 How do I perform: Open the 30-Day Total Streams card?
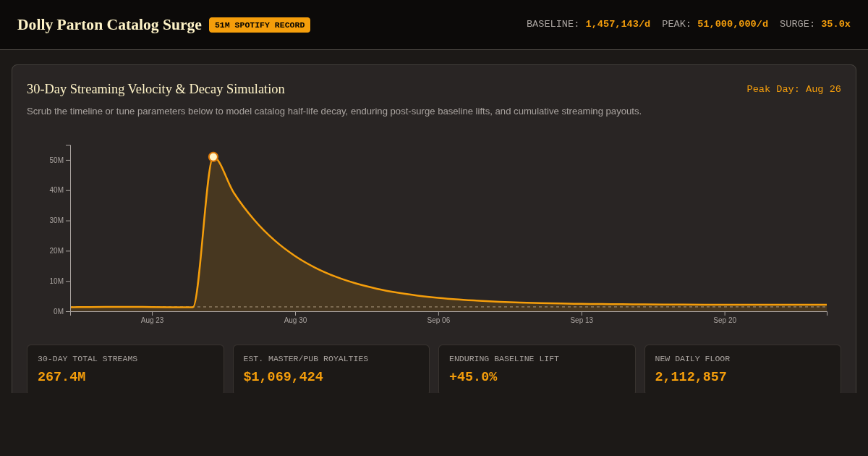pyautogui.click(x=125, y=369)
